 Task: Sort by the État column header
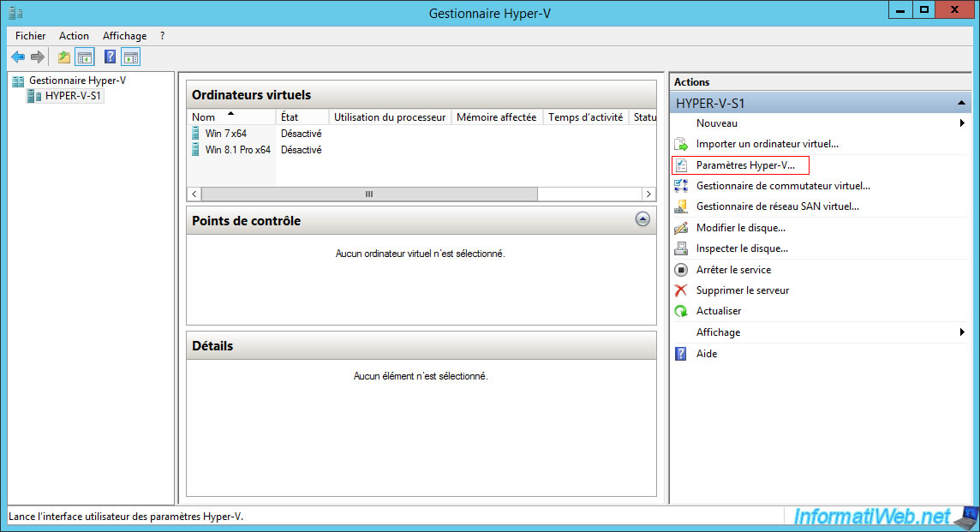click(x=302, y=117)
